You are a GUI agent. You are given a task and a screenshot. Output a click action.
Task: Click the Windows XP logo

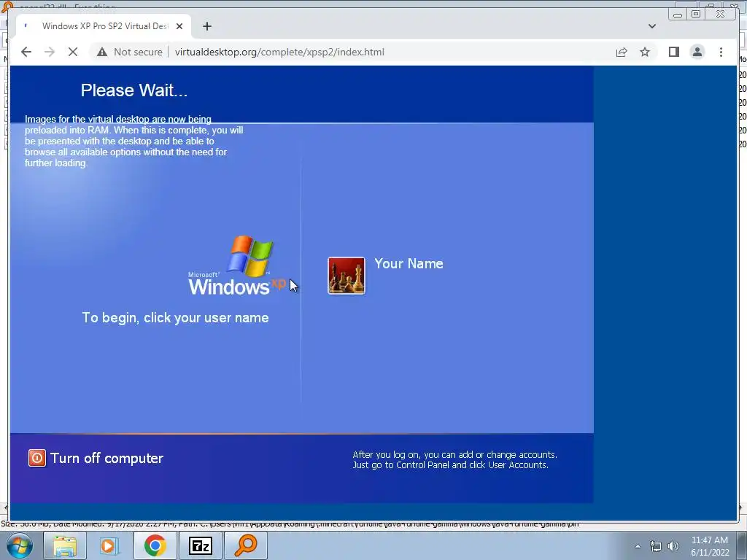pos(237,265)
